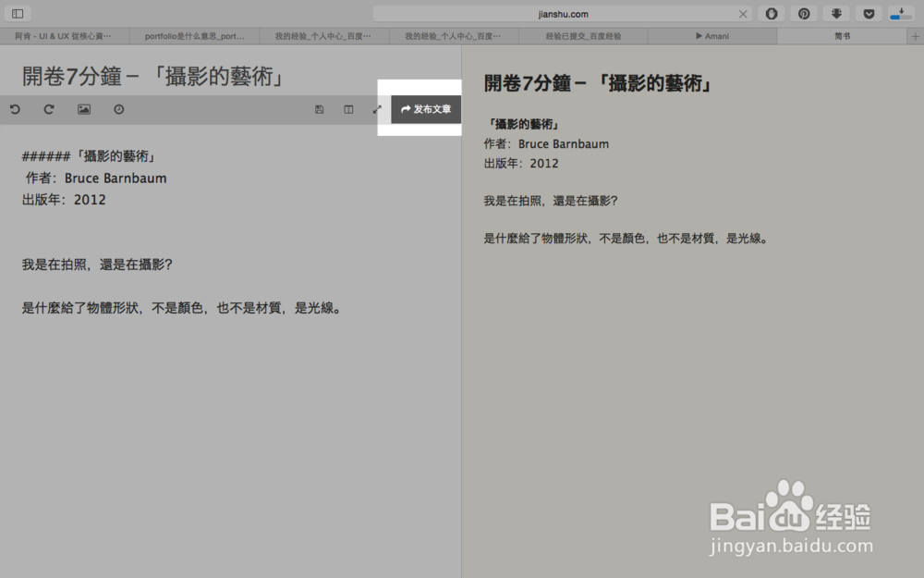Select the split-view layout icon
This screenshot has height=578, width=924.
coord(348,109)
